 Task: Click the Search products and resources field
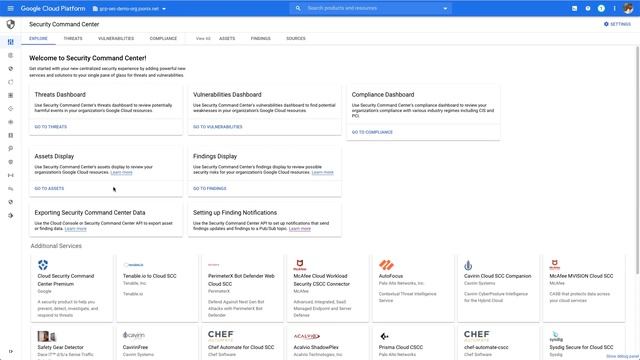point(371,8)
